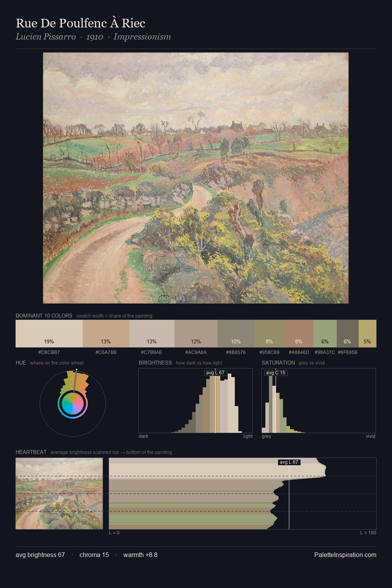Click the small Heartbeat painting thumbnail
Viewport: 392px width, 588px height.
(59, 494)
